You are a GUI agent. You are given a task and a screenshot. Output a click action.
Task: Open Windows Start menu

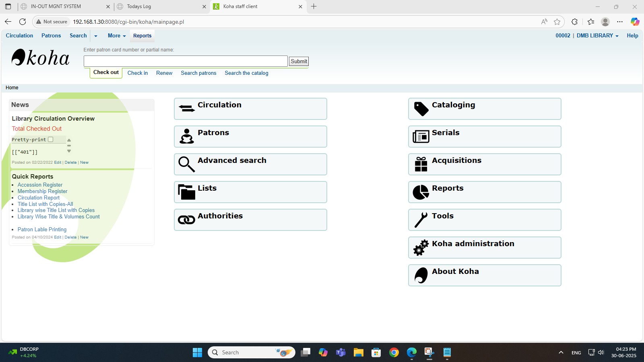coord(197,352)
